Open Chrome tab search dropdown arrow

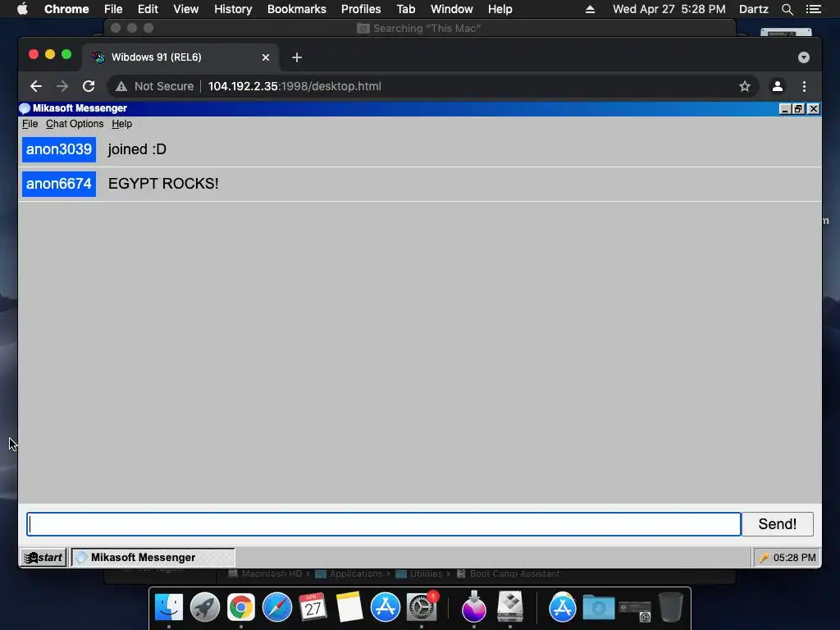[x=804, y=57]
